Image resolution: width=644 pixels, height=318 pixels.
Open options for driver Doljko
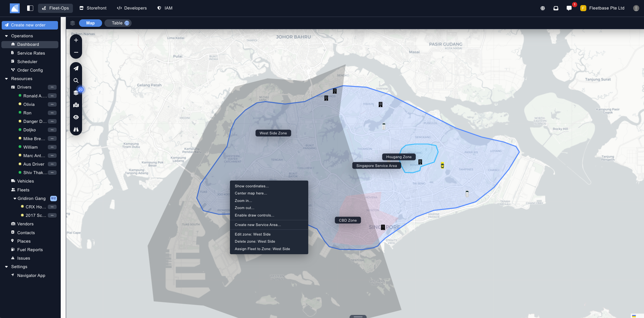[x=52, y=130]
